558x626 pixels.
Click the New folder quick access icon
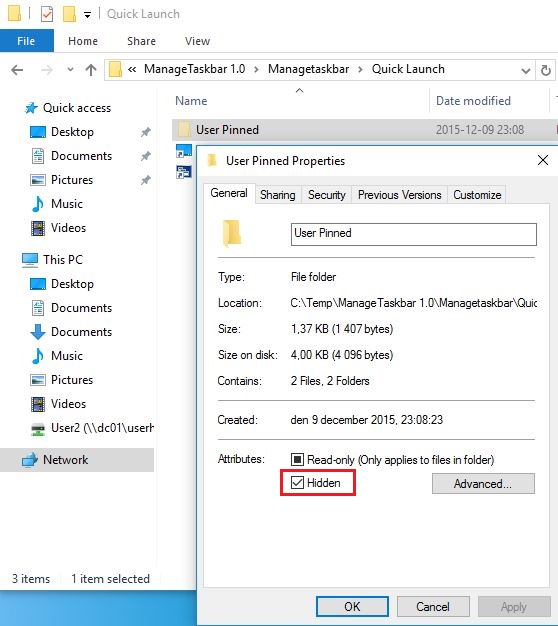69,14
